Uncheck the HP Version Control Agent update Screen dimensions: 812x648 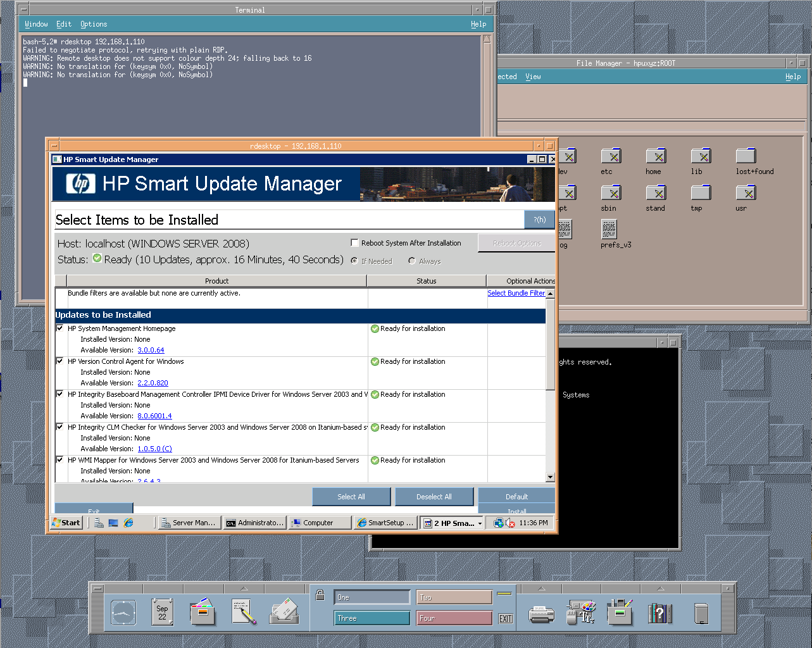click(x=59, y=361)
